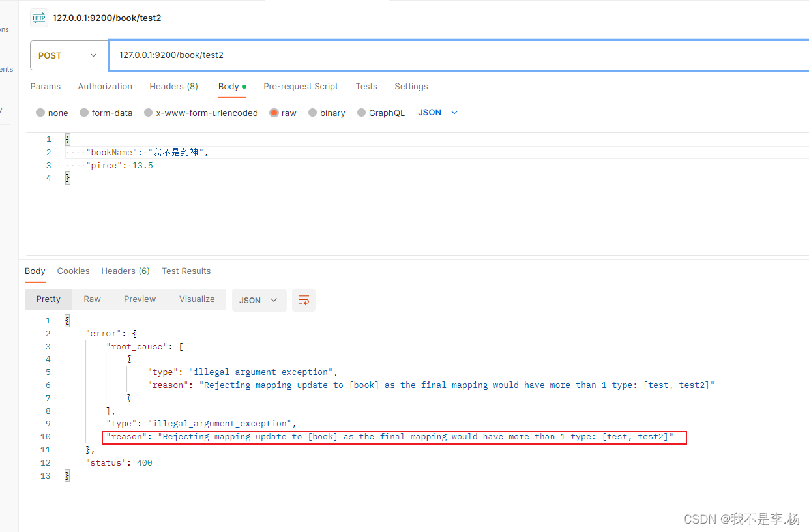Select x-www-form-urlencoded body type
The image size is (809, 532).
pyautogui.click(x=149, y=113)
